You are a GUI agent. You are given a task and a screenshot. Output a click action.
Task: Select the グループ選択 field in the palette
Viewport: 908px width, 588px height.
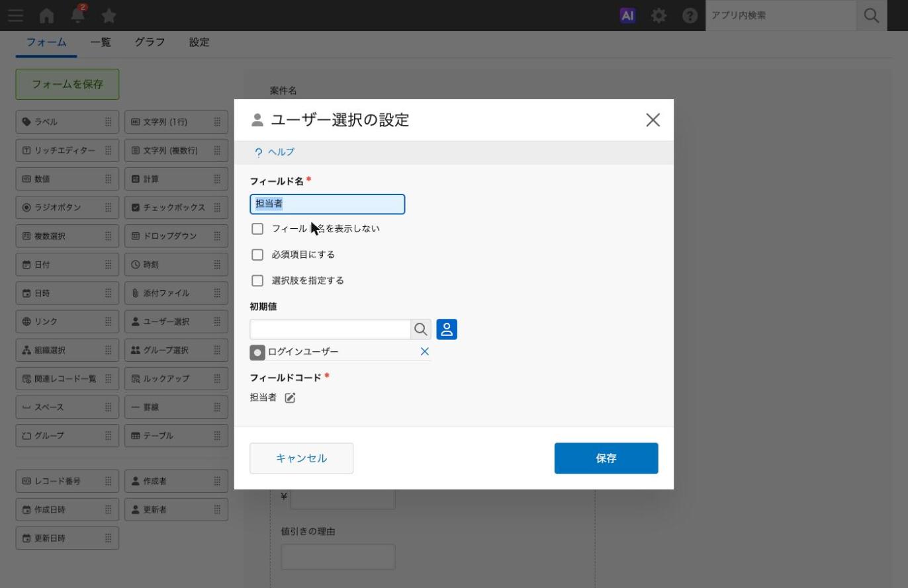point(176,350)
